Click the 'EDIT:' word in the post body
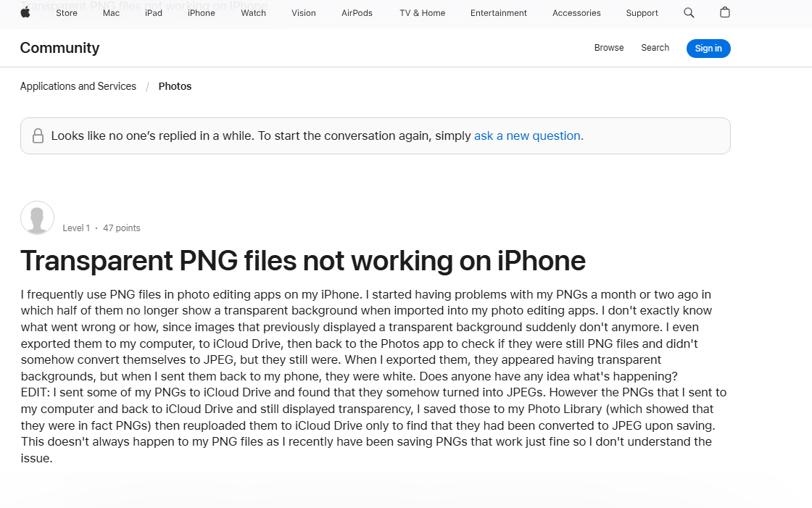Image resolution: width=812 pixels, height=508 pixels. pyautogui.click(x=36, y=393)
